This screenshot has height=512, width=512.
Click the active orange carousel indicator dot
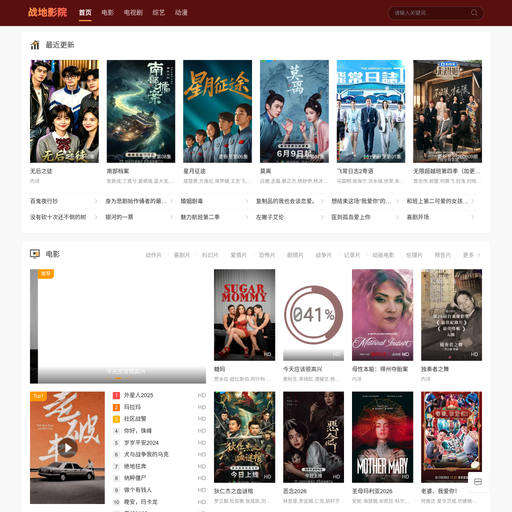click(118, 378)
